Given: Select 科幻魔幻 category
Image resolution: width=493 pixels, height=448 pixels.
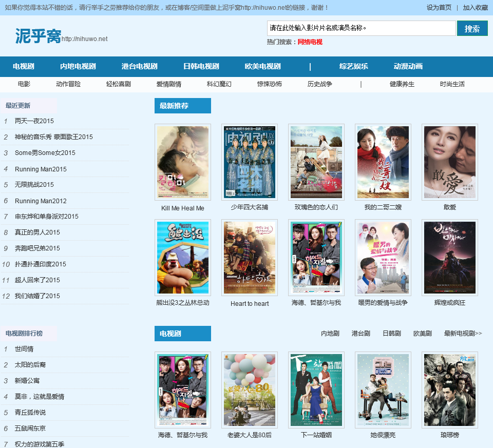Looking at the screenshot, I should pos(219,84).
